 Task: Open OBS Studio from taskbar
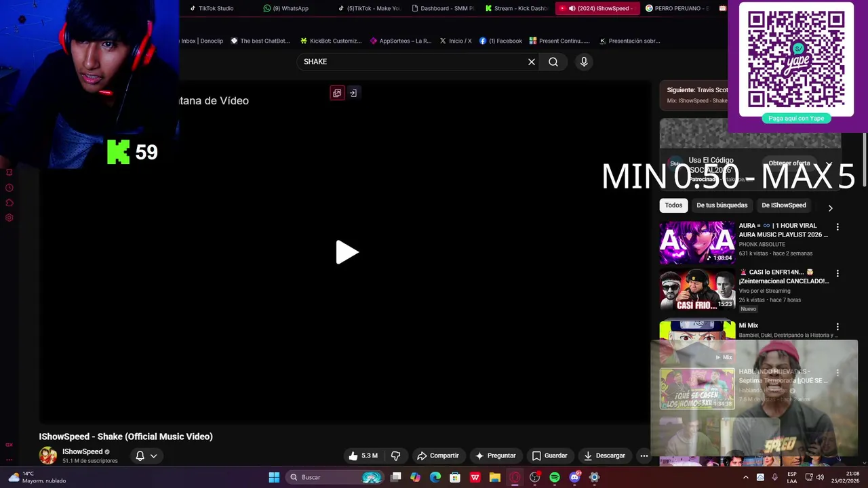[535, 477]
